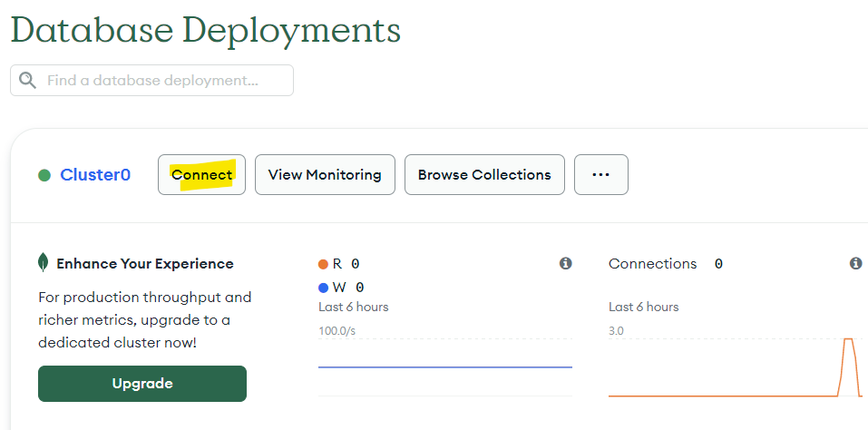Screen dimensions: 868x430
Task: Click the info icon beside R/W metrics
Action: click(x=565, y=263)
